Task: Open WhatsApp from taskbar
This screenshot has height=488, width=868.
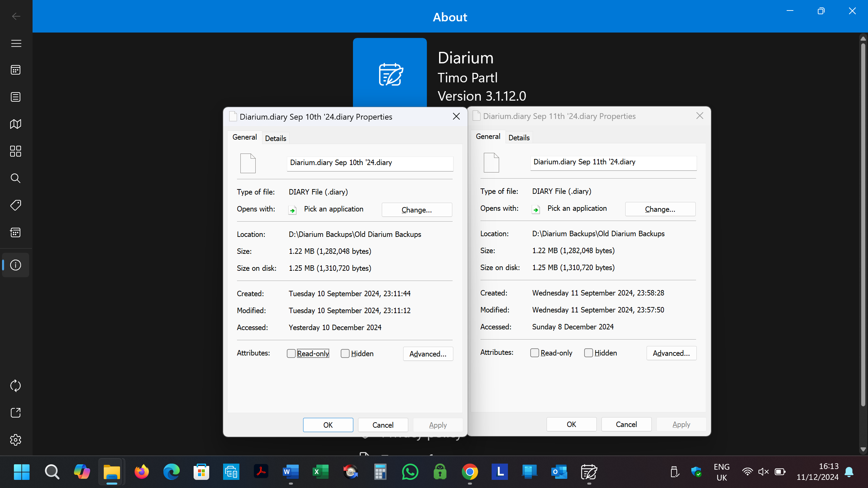Action: click(410, 472)
